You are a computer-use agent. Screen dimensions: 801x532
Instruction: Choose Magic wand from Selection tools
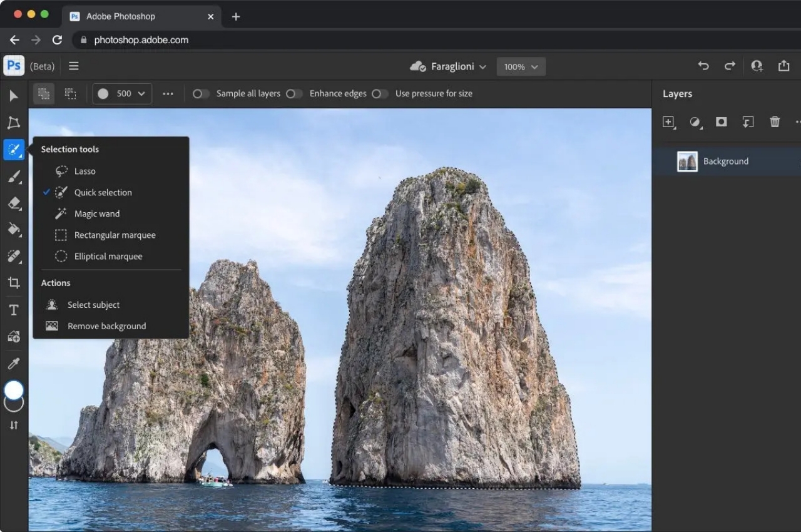click(96, 214)
